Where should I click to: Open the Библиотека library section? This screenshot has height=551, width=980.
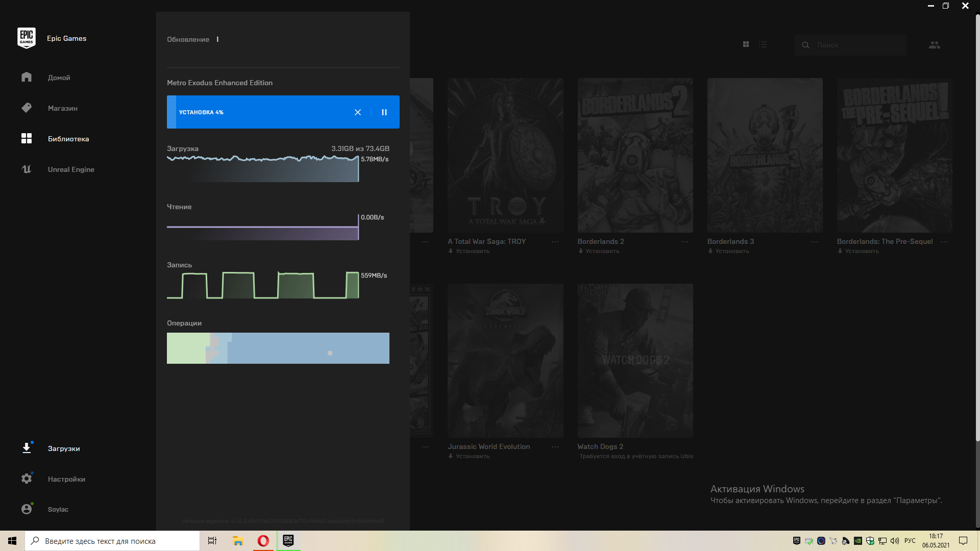[x=68, y=139]
